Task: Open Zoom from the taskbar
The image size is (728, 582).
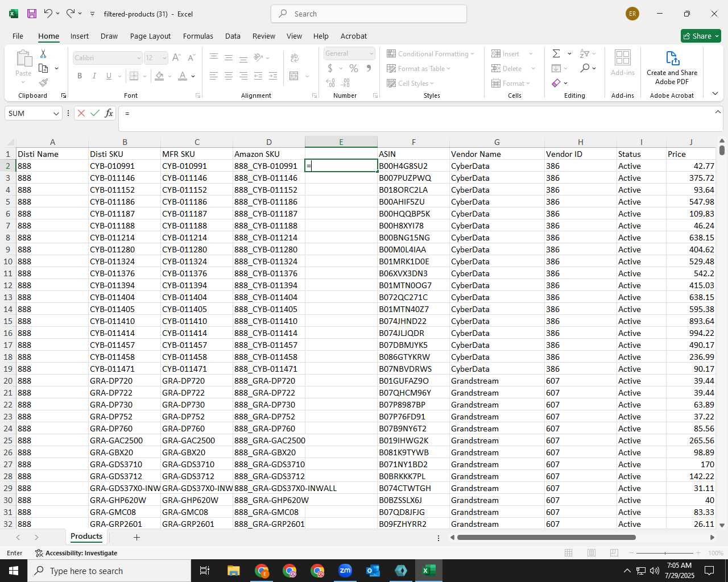Action: click(x=345, y=571)
